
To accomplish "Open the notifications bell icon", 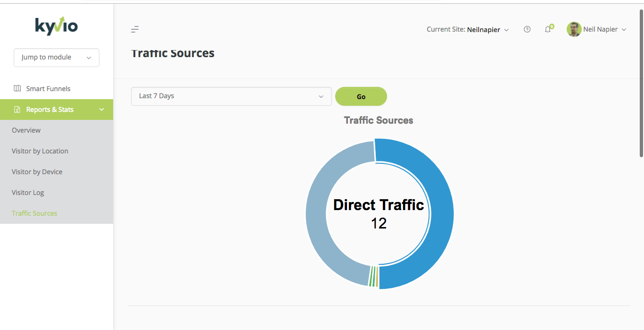I will click(547, 30).
